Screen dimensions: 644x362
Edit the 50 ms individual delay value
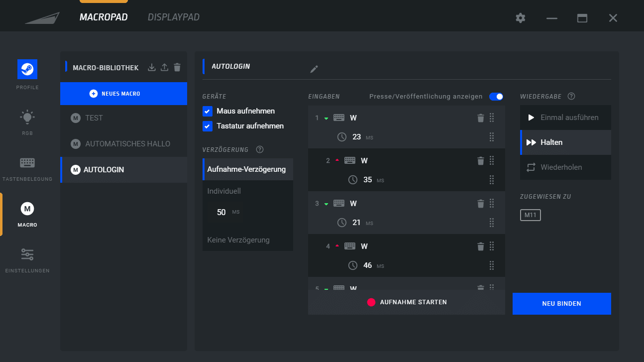pyautogui.click(x=221, y=212)
